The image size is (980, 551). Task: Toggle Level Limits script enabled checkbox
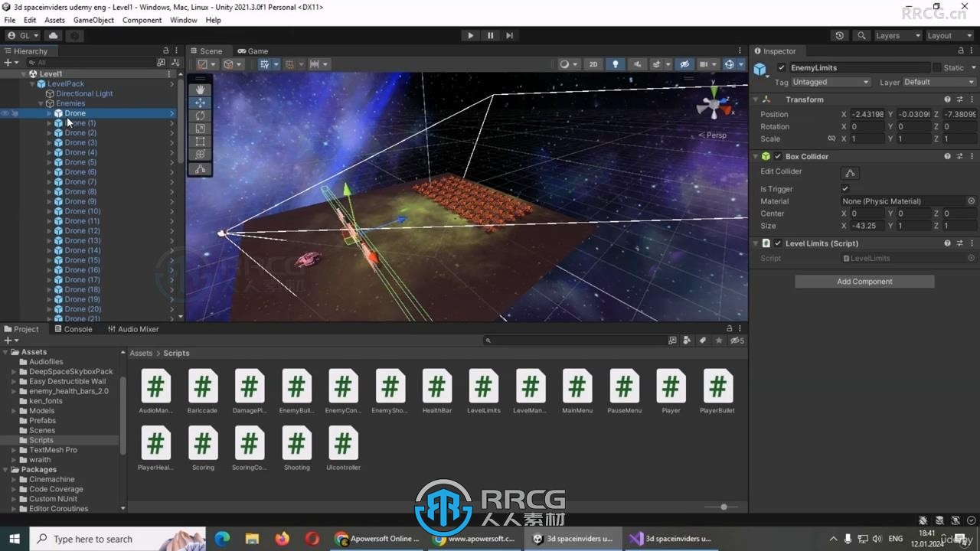click(x=778, y=243)
